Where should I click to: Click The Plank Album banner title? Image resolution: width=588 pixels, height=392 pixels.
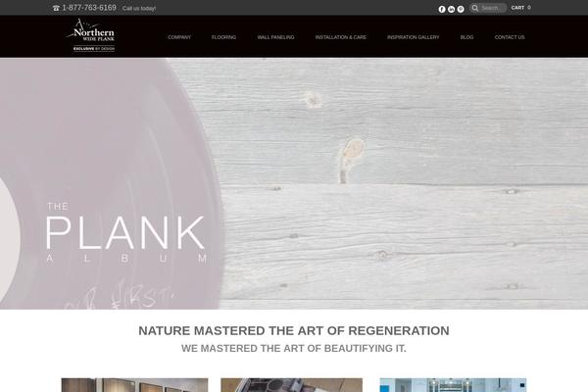click(126, 233)
